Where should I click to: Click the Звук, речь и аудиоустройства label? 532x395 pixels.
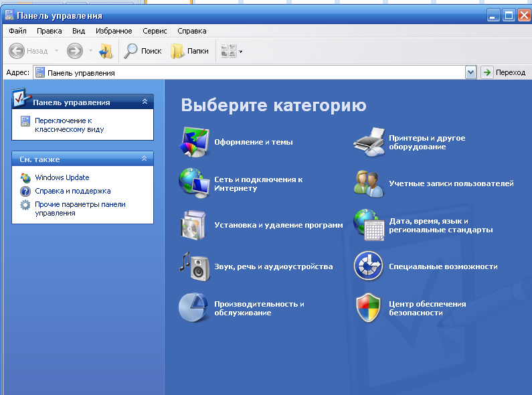pyautogui.click(x=274, y=266)
